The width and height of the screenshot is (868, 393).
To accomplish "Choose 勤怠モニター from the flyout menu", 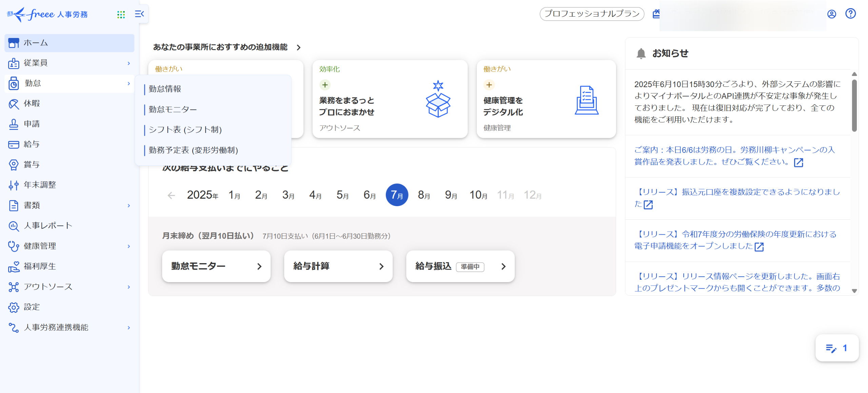I will click(x=173, y=109).
